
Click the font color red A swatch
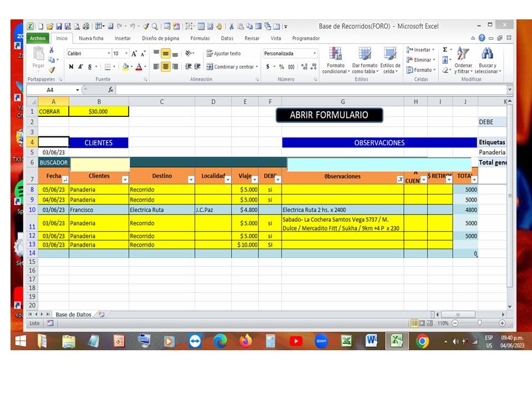(x=139, y=66)
